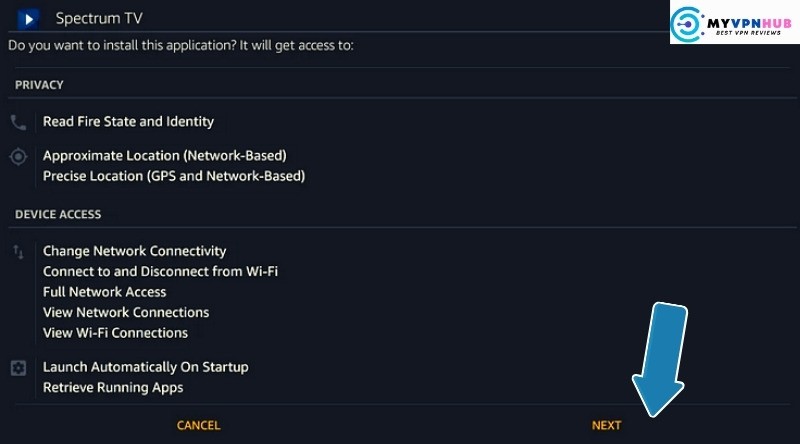800x444 pixels.
Task: Select View Wi-Fi Connections permission
Action: pyautogui.click(x=115, y=333)
